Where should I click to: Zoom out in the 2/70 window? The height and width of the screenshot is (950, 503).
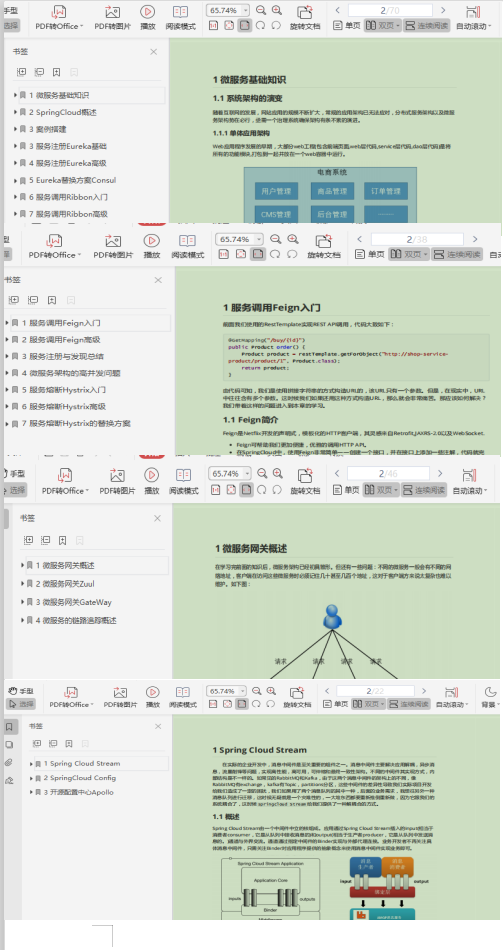[261, 10]
